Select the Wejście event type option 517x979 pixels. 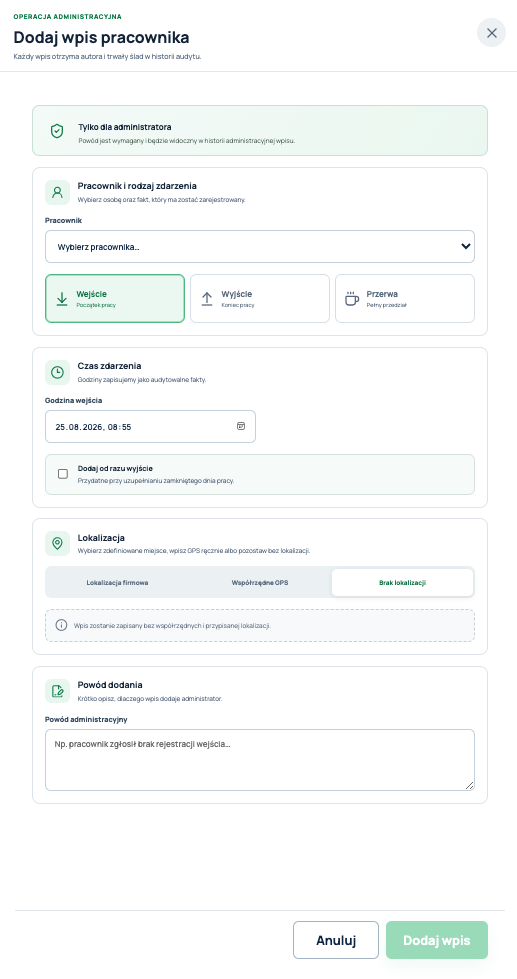(115, 298)
